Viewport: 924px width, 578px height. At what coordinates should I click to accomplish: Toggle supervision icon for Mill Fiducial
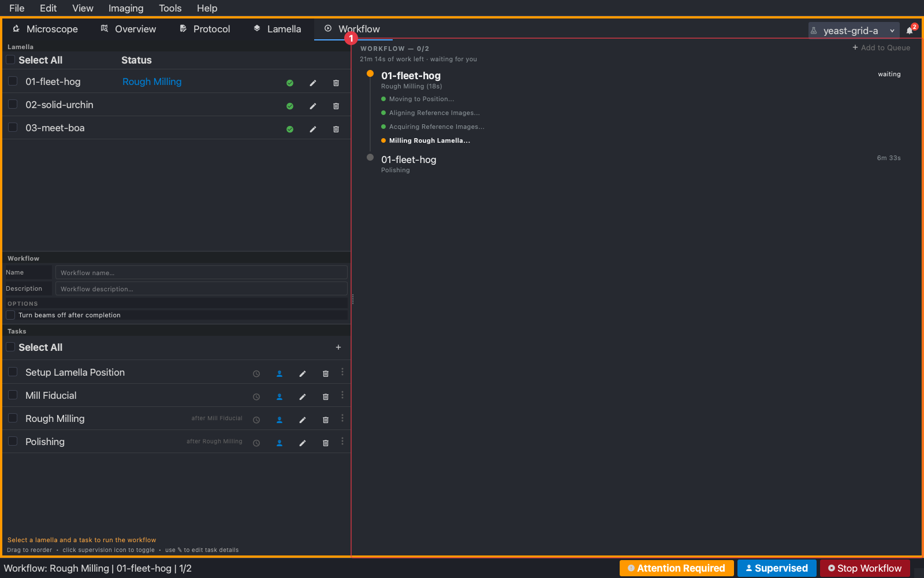(x=280, y=397)
